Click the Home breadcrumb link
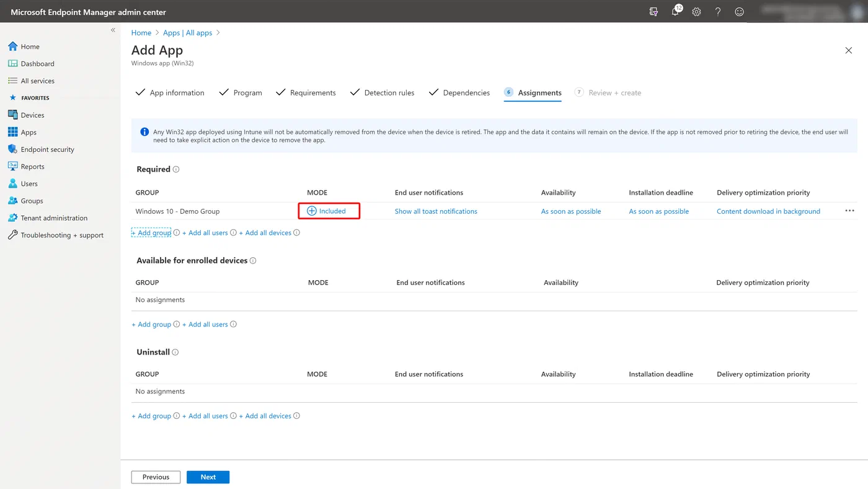Screen dimensions: 868x489 tap(141, 33)
